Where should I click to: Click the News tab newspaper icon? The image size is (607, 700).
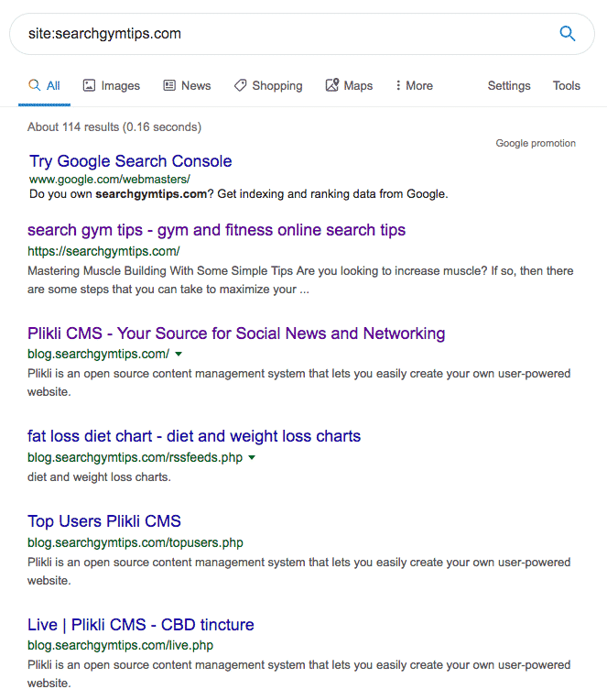pyautogui.click(x=169, y=85)
